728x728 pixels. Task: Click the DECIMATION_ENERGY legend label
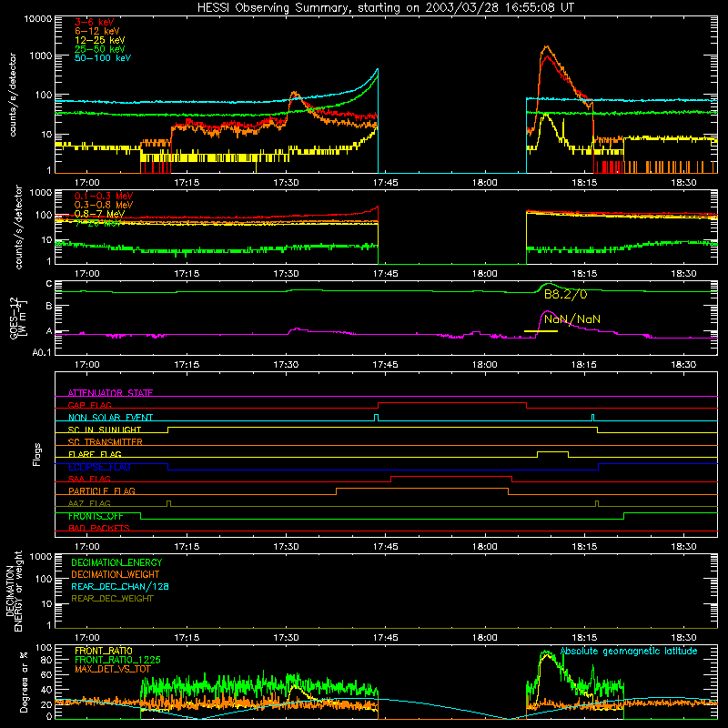click(116, 562)
